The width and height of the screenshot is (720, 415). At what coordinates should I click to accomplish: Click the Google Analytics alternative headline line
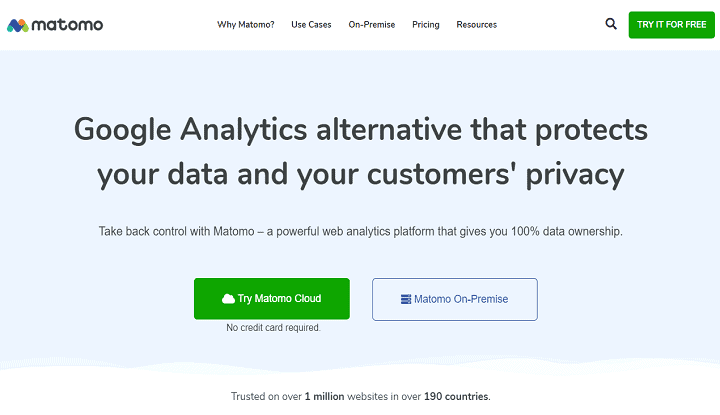coord(361,129)
